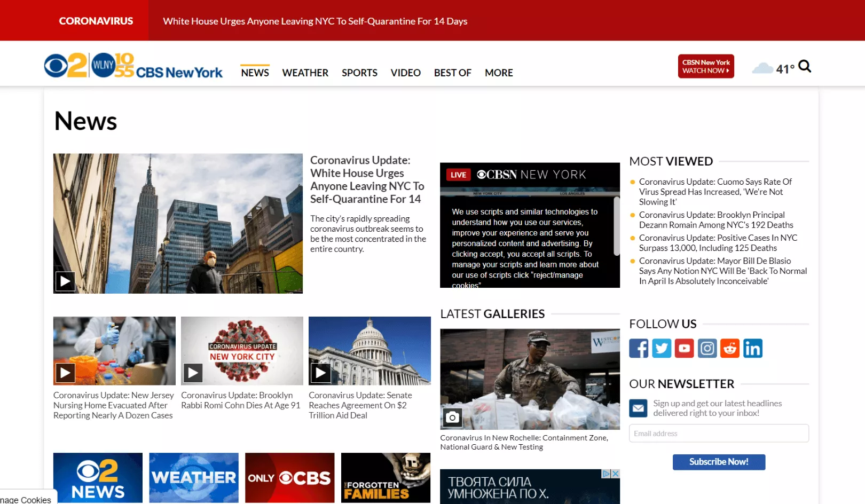Click the CBS New York wordmark
865x504 pixels.
tap(179, 72)
